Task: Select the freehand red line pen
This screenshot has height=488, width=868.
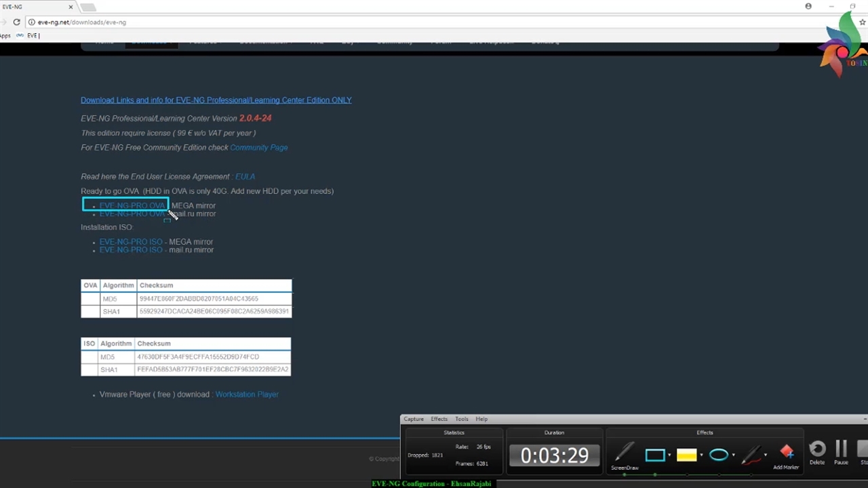Action: point(751,455)
